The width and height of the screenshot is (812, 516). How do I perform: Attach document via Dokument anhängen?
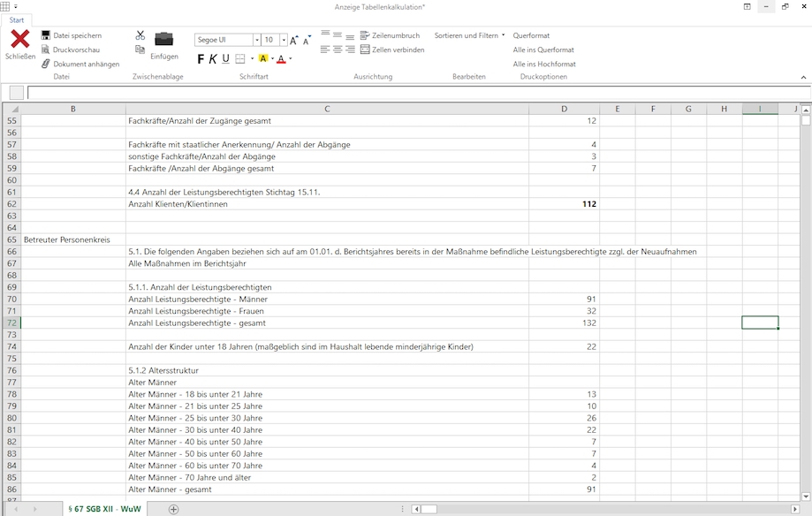point(80,64)
